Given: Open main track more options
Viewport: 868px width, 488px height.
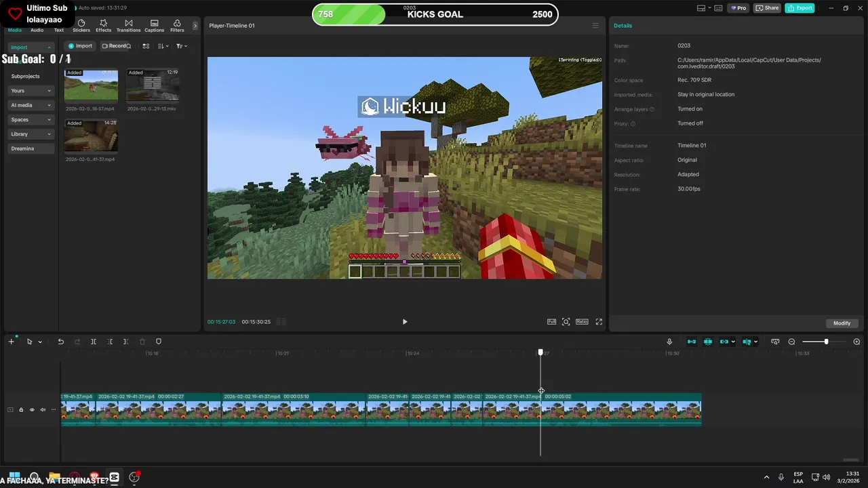Looking at the screenshot, I should click(54, 409).
